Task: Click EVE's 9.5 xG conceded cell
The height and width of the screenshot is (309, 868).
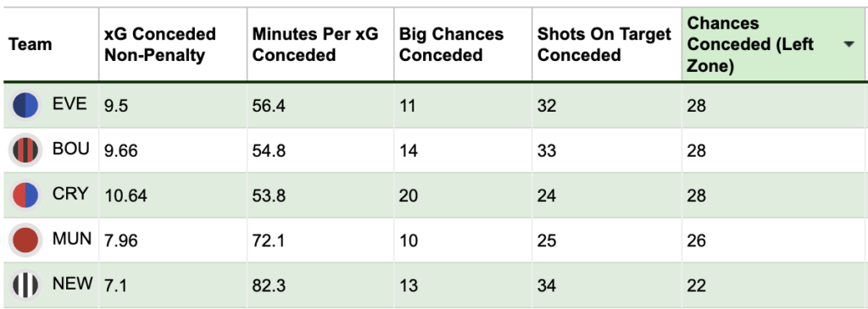Action: tap(115, 106)
